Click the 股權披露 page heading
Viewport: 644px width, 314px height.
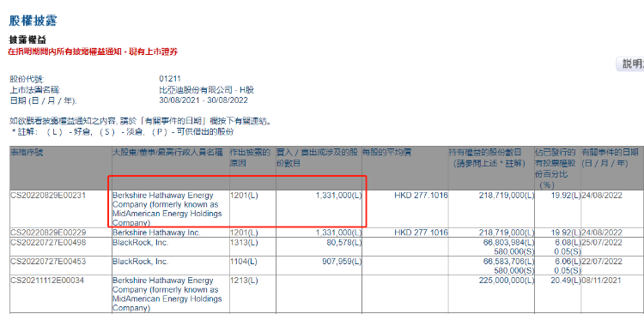pyautogui.click(x=33, y=21)
